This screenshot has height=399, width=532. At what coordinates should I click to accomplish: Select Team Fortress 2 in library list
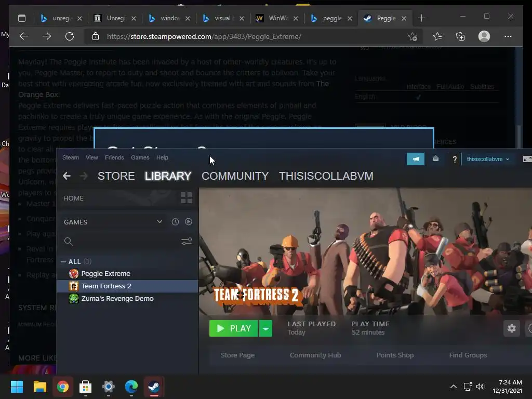click(x=127, y=286)
